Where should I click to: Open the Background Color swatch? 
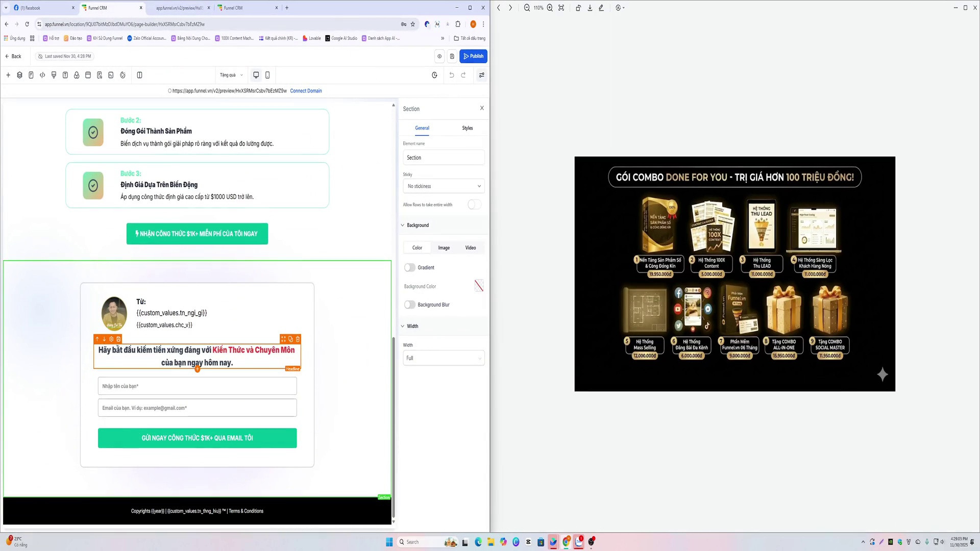coord(479,286)
